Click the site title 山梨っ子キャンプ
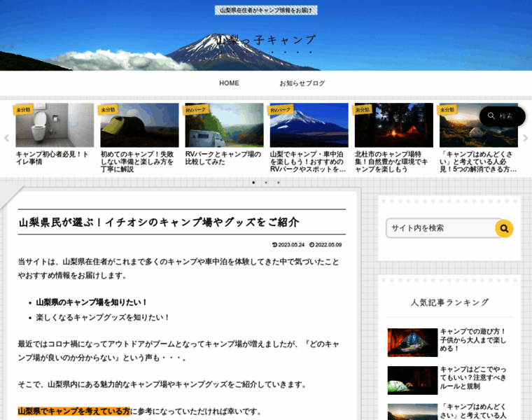Image resolution: width=532 pixels, height=420 pixels. pyautogui.click(x=266, y=40)
